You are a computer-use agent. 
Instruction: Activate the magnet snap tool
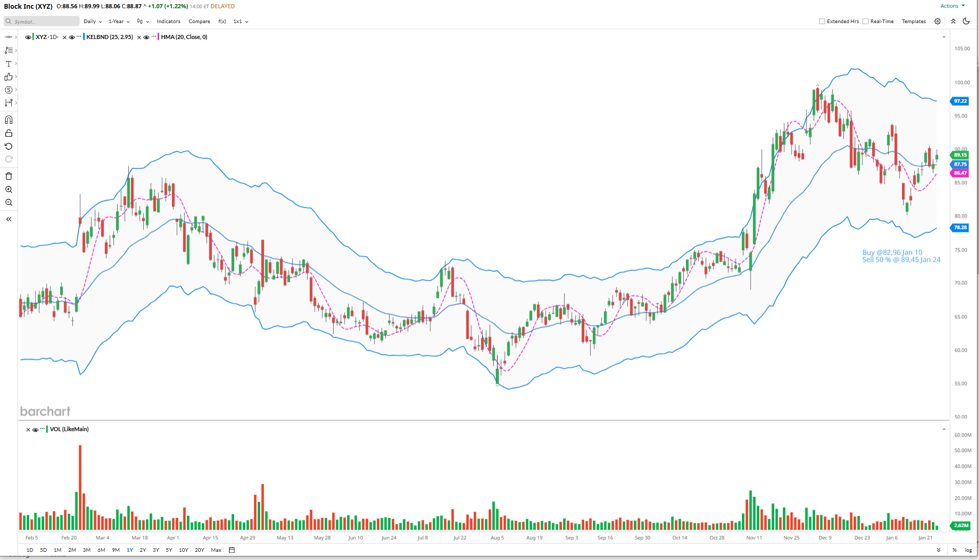[x=9, y=120]
